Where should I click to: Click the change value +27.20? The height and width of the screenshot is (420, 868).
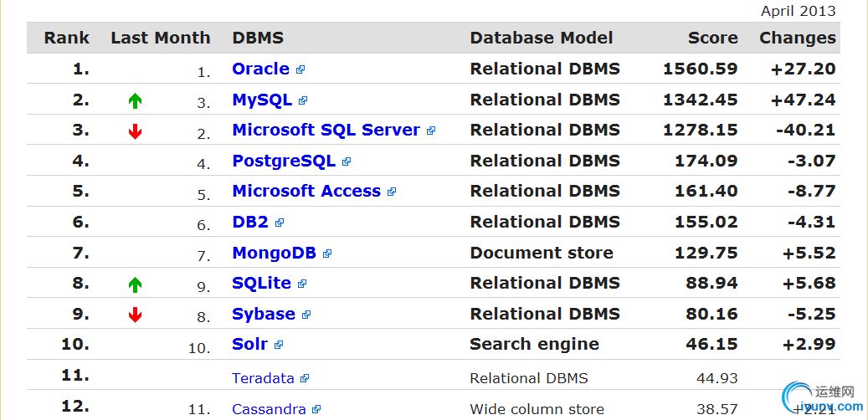click(x=804, y=69)
